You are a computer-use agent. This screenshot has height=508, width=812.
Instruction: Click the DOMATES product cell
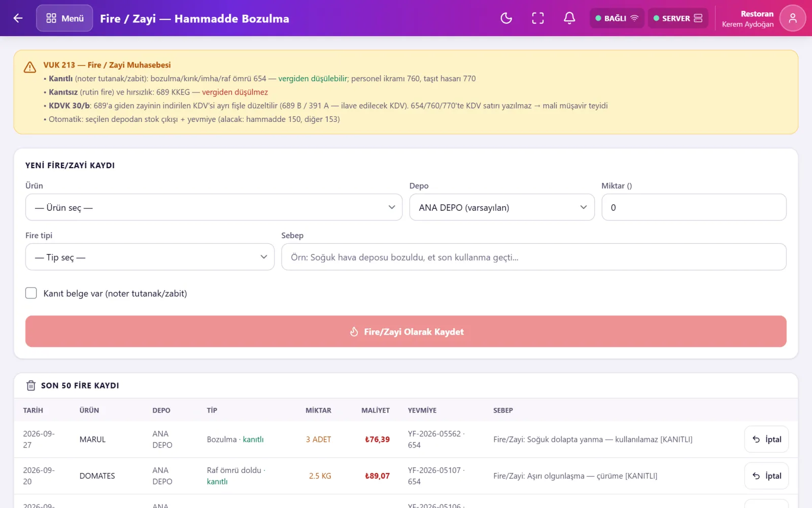point(97,476)
